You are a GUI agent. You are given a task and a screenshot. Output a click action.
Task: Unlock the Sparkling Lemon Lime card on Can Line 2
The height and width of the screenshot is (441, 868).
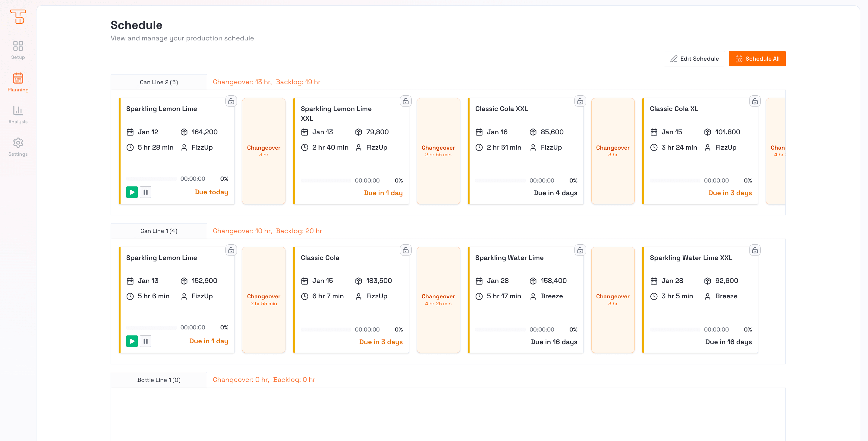tap(231, 101)
